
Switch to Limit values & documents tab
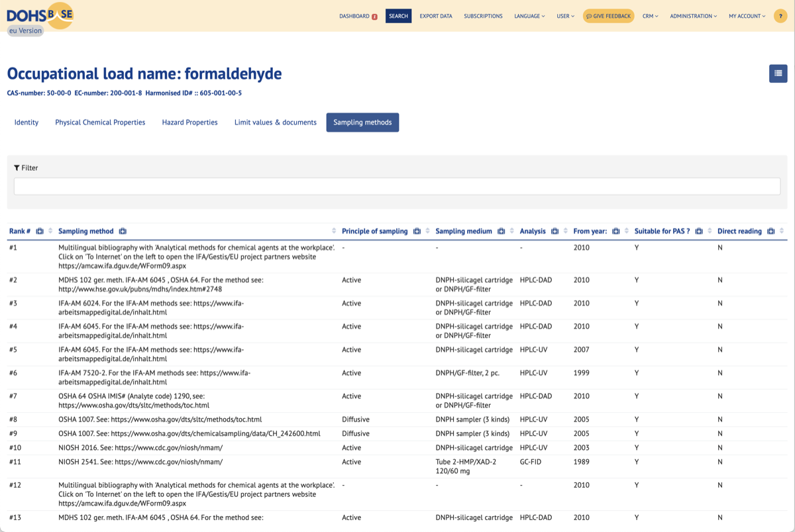276,123
